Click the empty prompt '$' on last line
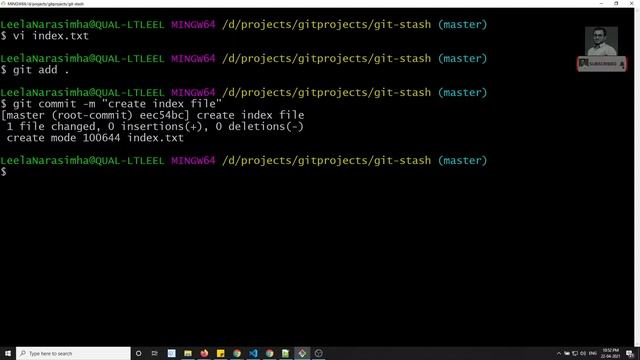The image size is (640, 360). tap(4, 172)
